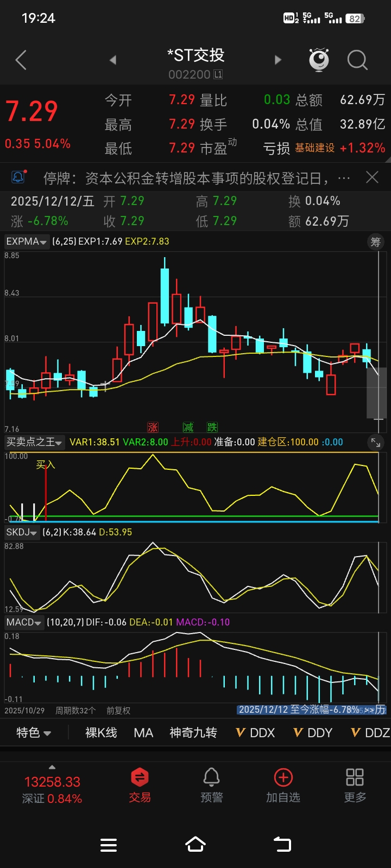Expand the 特色 indicator category
This screenshot has width=391, height=868.
34,733
